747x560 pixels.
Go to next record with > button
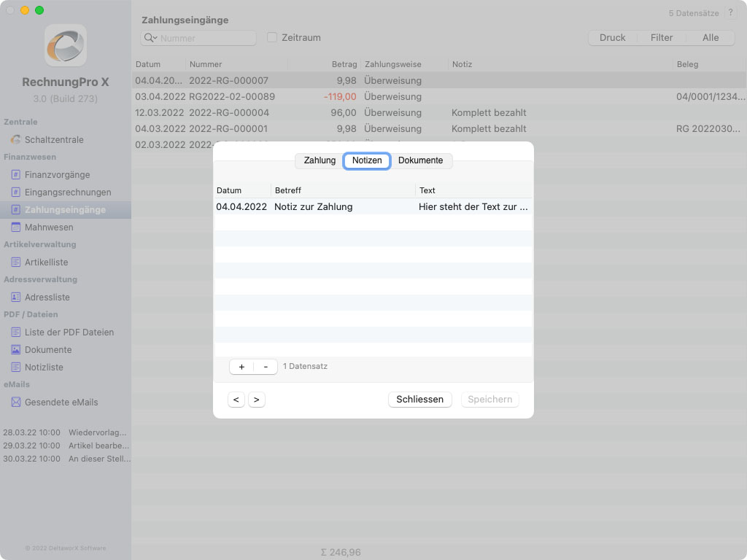pyautogui.click(x=257, y=400)
